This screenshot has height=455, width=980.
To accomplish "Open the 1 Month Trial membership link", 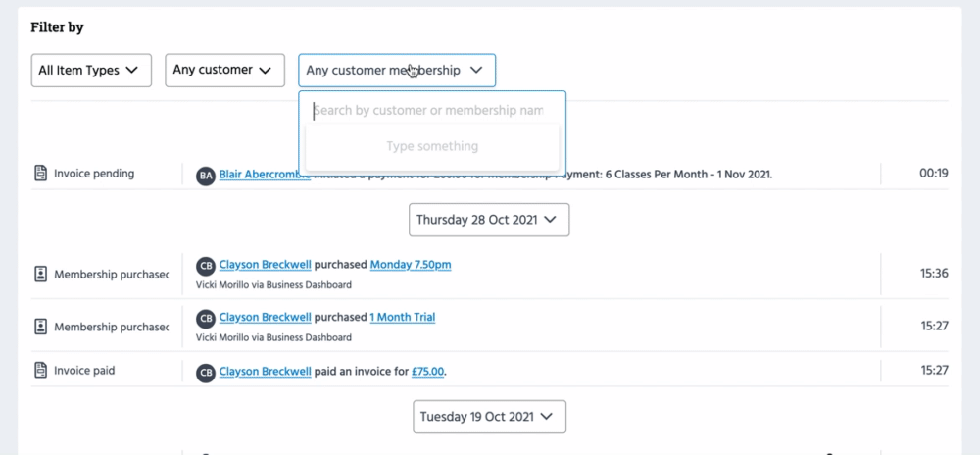I will tap(402, 318).
